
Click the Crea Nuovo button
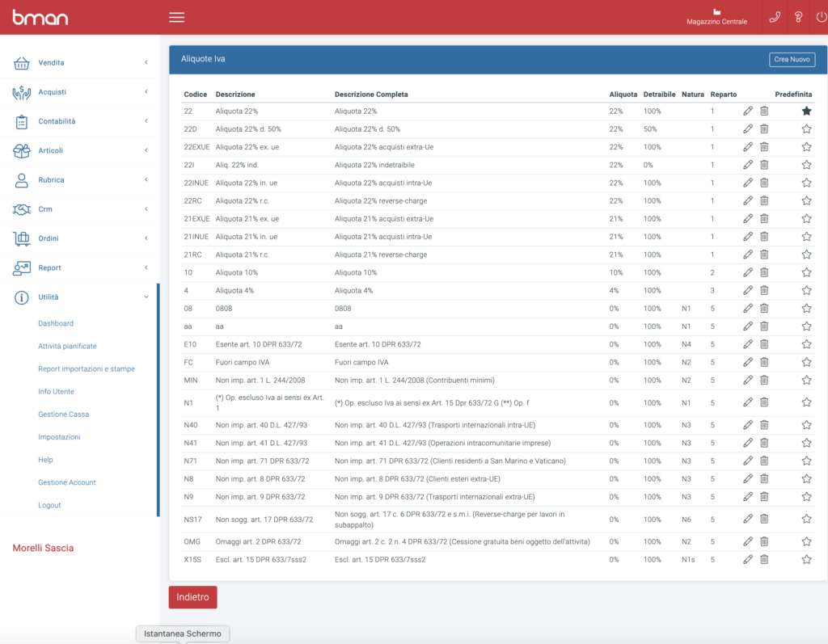pyautogui.click(x=792, y=60)
